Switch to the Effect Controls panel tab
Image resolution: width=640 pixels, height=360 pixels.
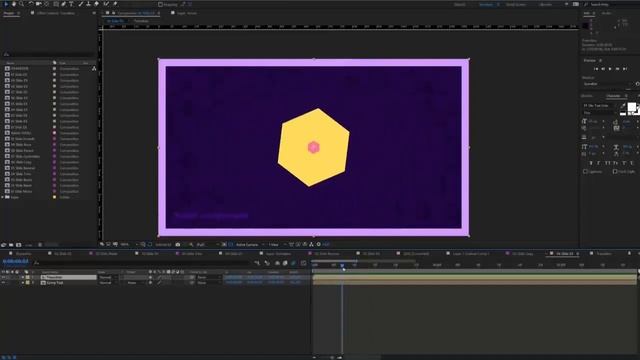tap(56, 13)
